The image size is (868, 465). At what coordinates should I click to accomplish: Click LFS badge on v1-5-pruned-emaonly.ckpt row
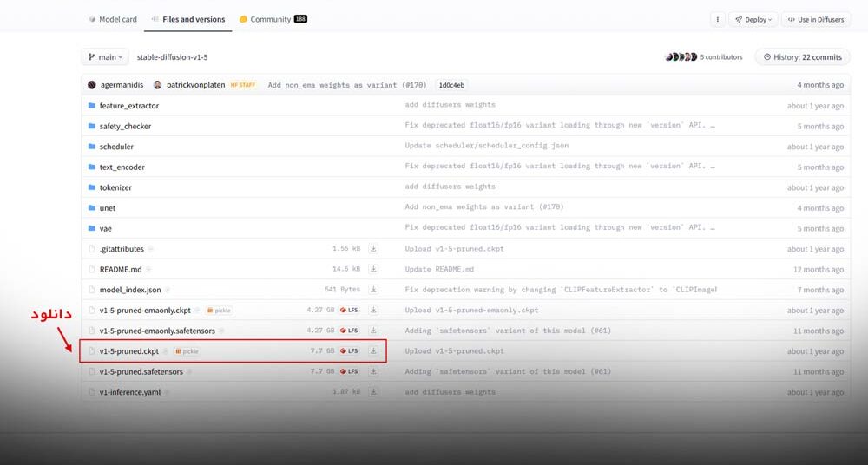tap(349, 310)
